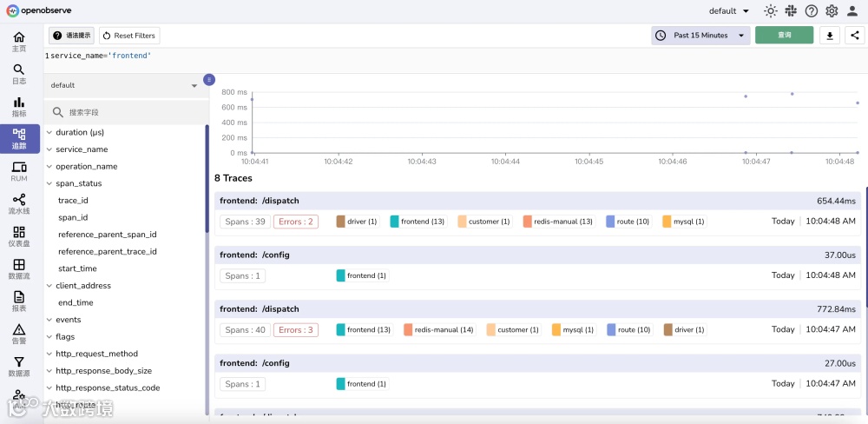Collapse field list panel toggle
868x424 pixels.
208,80
